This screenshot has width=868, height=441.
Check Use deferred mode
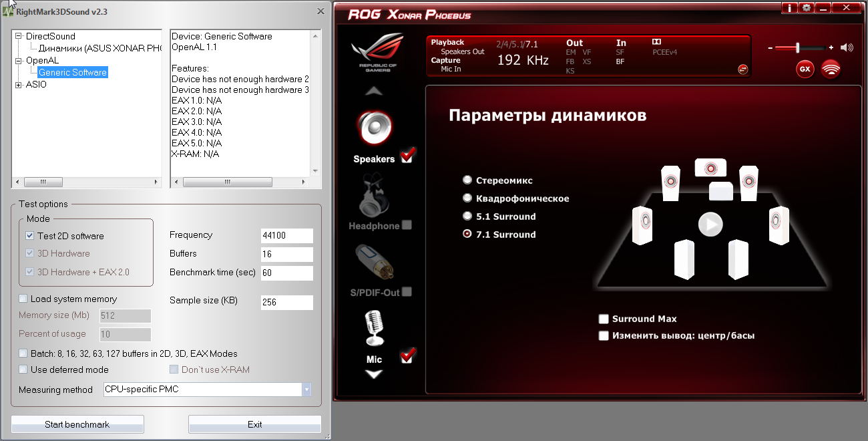(x=23, y=370)
